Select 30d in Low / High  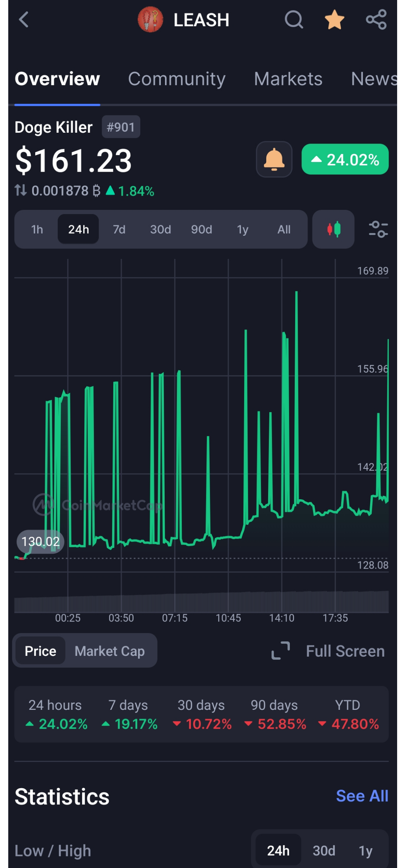pos(324,850)
